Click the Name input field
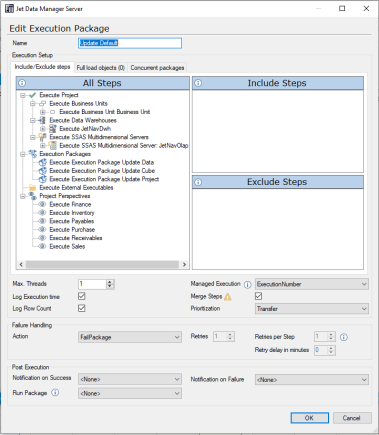This screenshot has width=379, height=435. tap(130, 43)
